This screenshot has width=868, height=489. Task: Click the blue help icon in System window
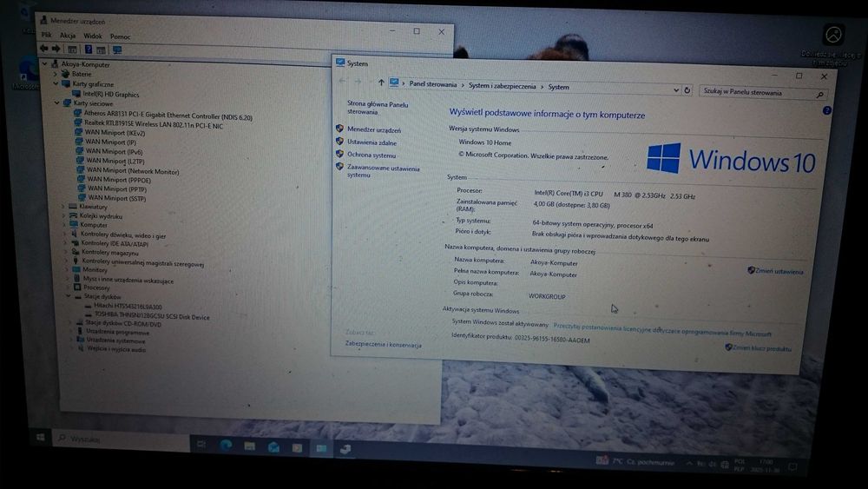(826, 110)
